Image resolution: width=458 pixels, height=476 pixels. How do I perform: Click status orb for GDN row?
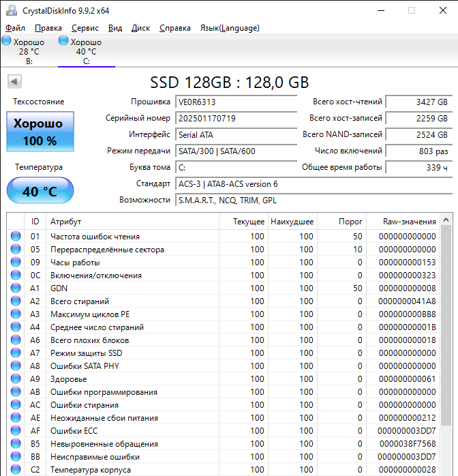[16, 288]
